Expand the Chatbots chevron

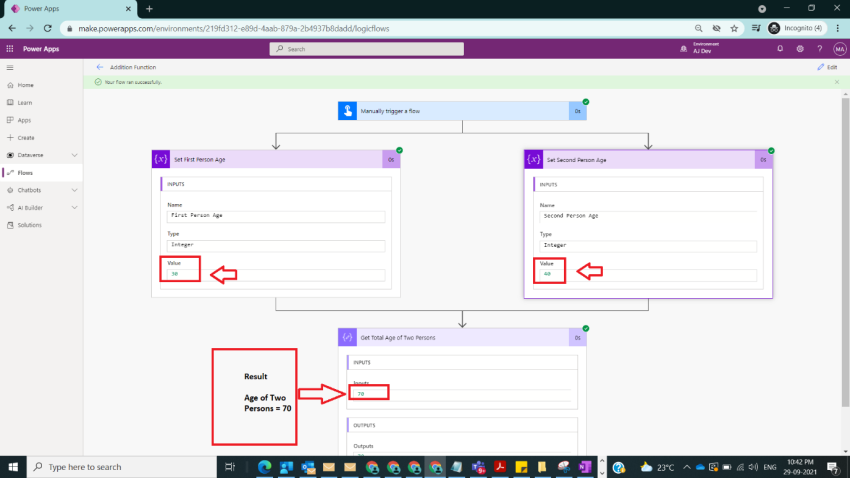point(74,190)
